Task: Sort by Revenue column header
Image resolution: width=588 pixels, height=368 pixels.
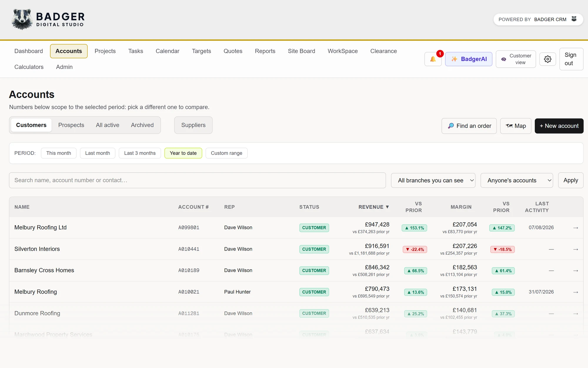Action: [x=374, y=207]
